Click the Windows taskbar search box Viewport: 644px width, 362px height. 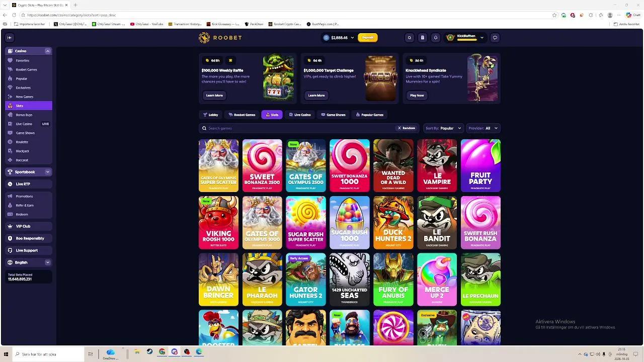coord(49,354)
